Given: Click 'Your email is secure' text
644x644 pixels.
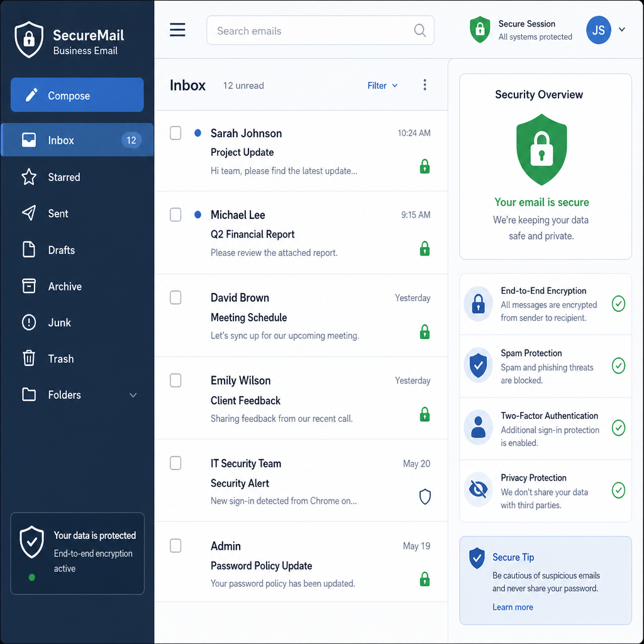Looking at the screenshot, I should 541,202.
